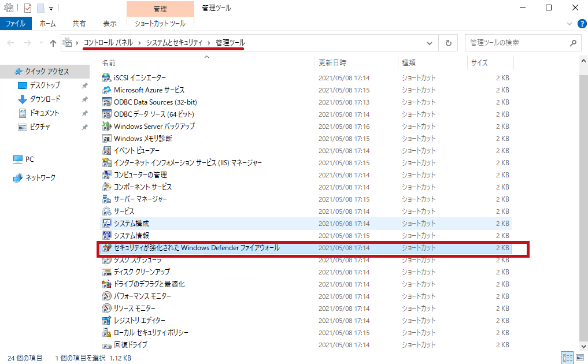
Task: Select the 回復ドライブ icon
Action: [x=106, y=345]
